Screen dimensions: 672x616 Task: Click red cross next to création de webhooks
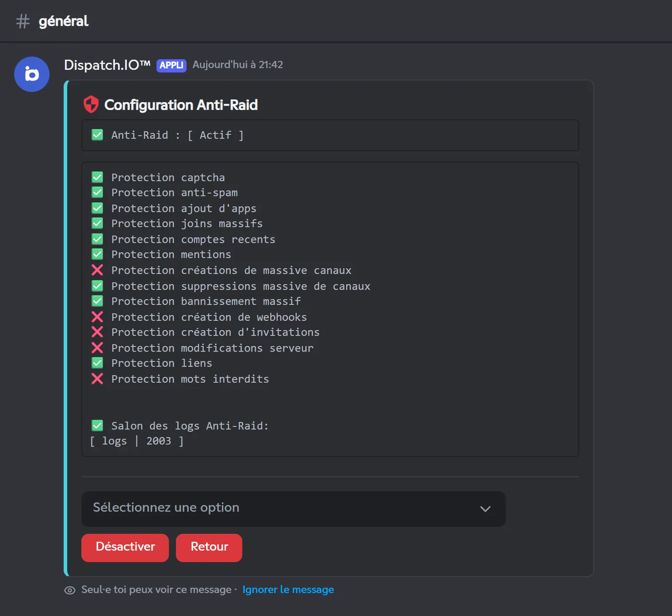click(97, 317)
